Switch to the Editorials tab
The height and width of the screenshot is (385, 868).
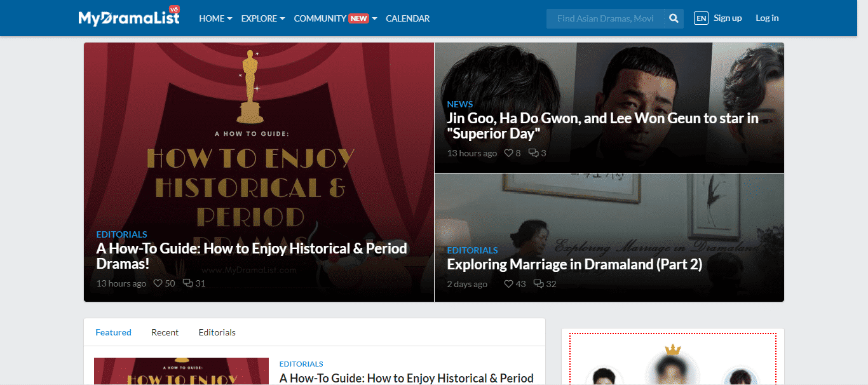coord(217,332)
